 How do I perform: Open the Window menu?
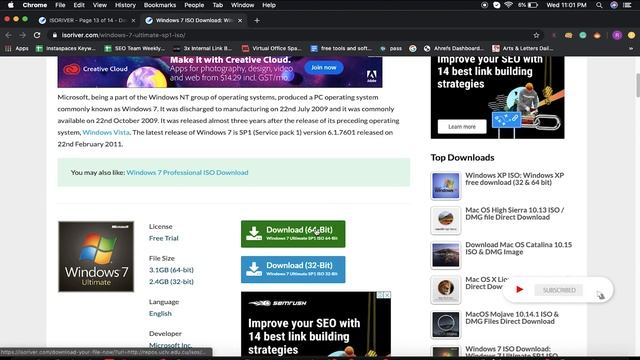(x=242, y=5)
